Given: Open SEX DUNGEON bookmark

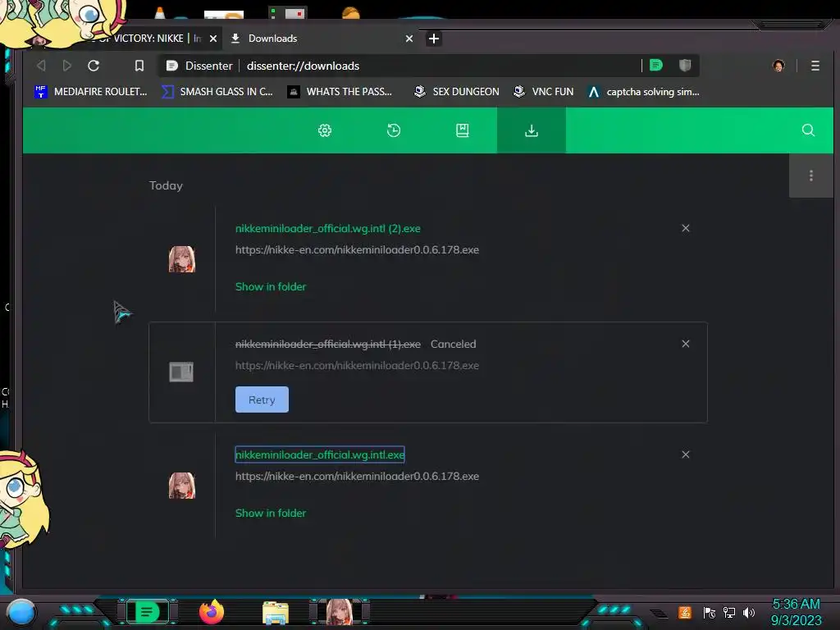Looking at the screenshot, I should point(456,92).
